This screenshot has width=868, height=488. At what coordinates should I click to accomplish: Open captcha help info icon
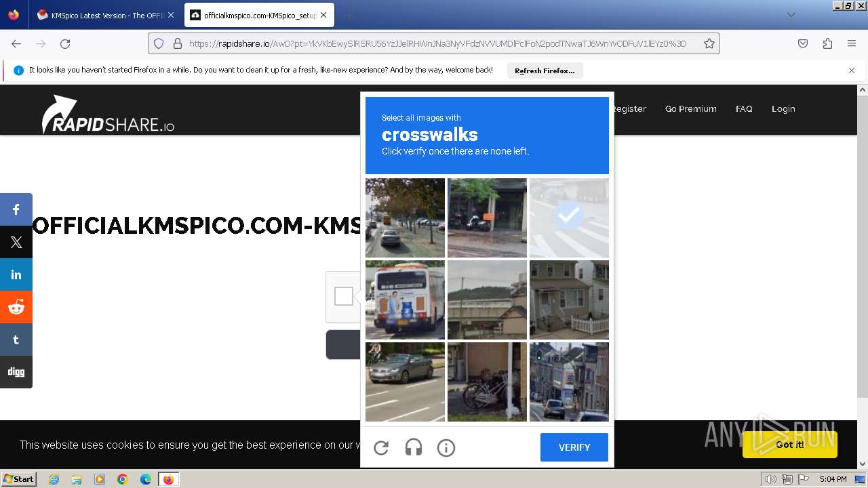tap(446, 447)
